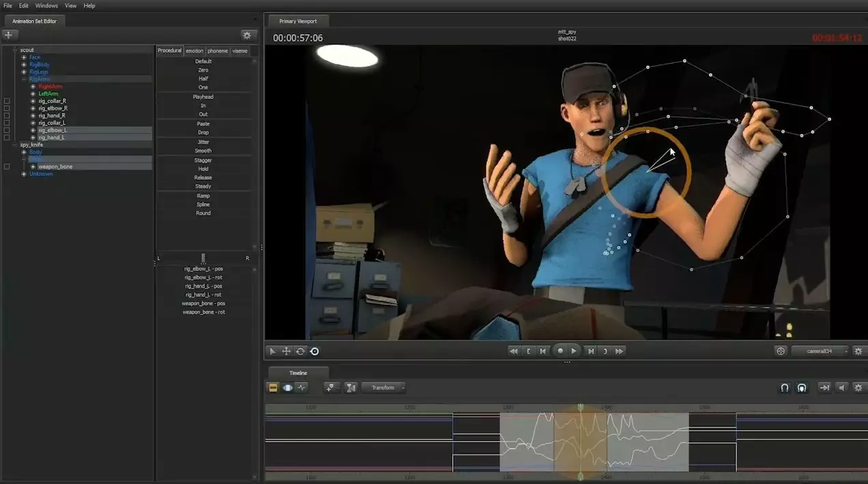This screenshot has width=868, height=484.
Task: Tick the checkbox beside rig_hand_L
Action: (7, 137)
